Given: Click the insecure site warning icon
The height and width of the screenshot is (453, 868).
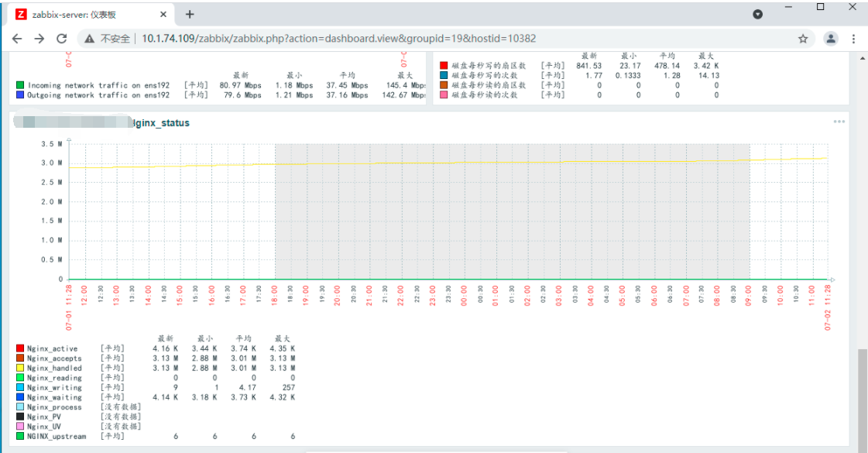Looking at the screenshot, I should coord(89,39).
